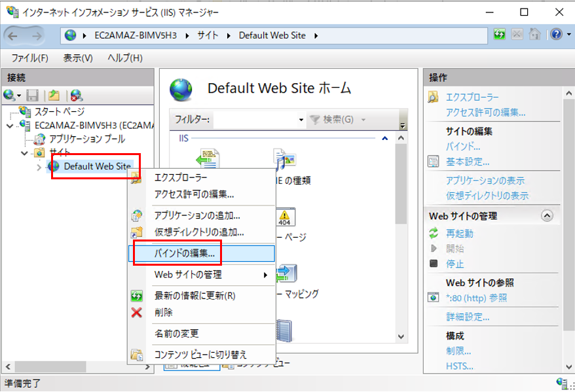575x392 pixels.
Task: Choose Add application (アプリケーションの追加) menu entry
Action: 202,215
